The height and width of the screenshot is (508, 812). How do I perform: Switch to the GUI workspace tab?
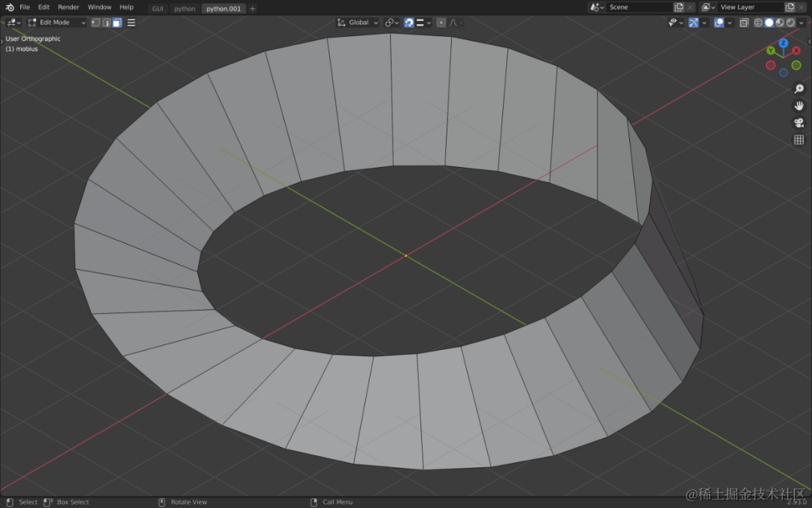click(x=158, y=8)
